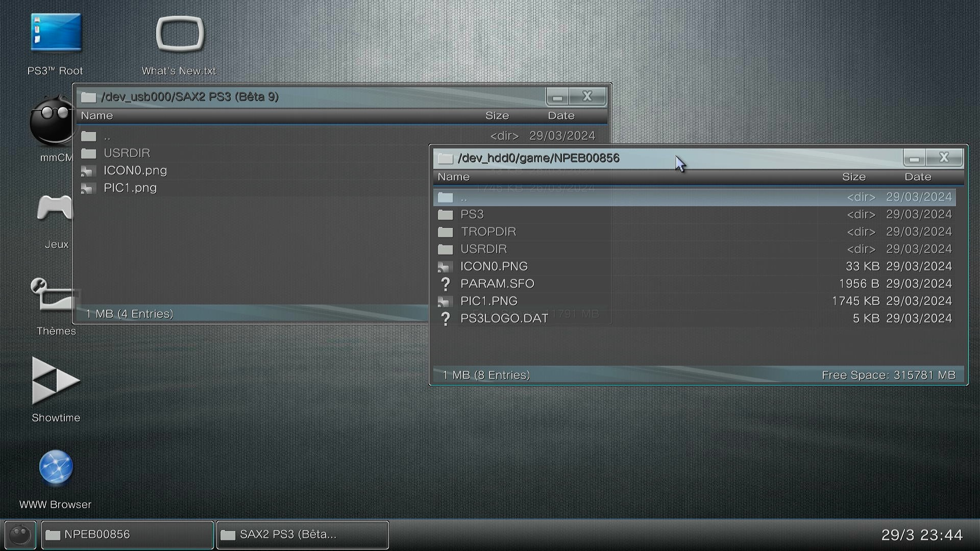Switch to SAX2 PS3 (Bêta... taskbar window
Screen dimensions: 980x551
[x=302, y=535]
